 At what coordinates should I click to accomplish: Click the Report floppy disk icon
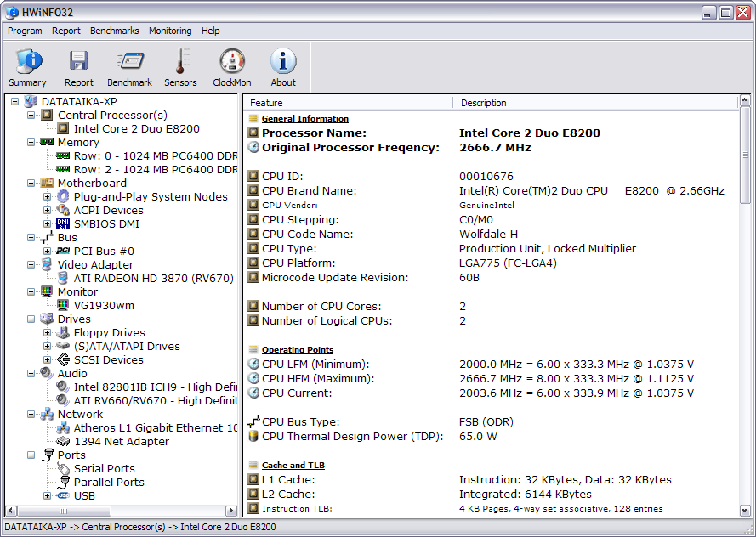[x=79, y=67]
